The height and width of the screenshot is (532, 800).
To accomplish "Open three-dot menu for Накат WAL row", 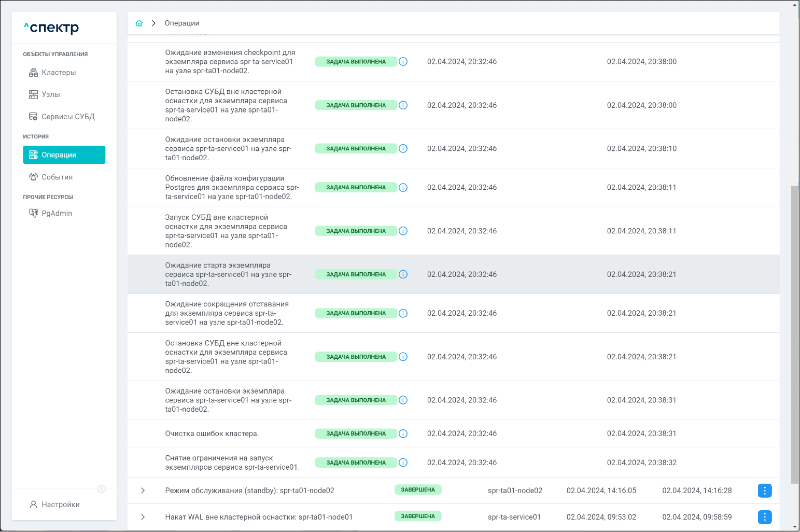I will 765,517.
